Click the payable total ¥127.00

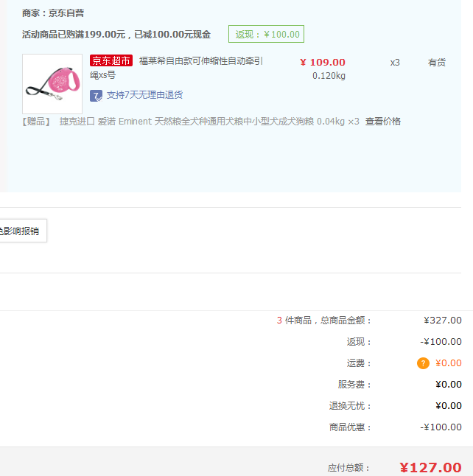(430, 467)
